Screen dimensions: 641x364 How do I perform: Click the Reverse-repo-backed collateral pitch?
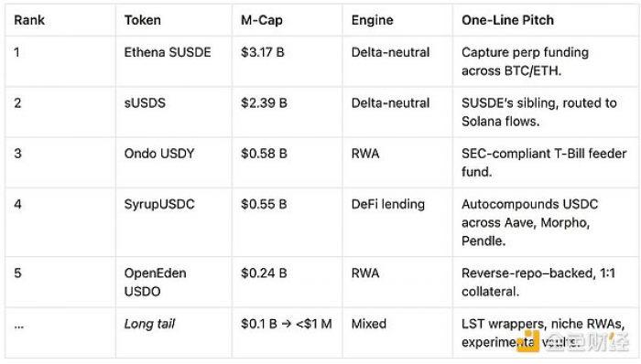pos(538,282)
